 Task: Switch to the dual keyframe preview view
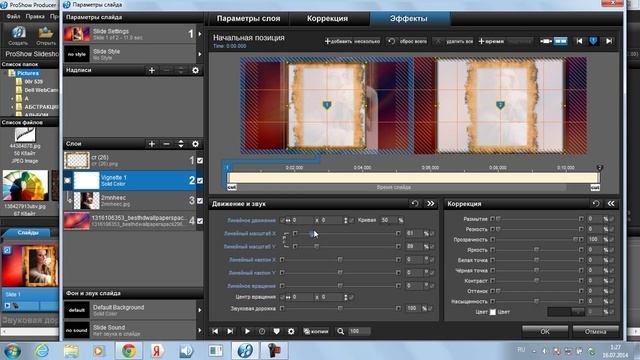(x=560, y=41)
